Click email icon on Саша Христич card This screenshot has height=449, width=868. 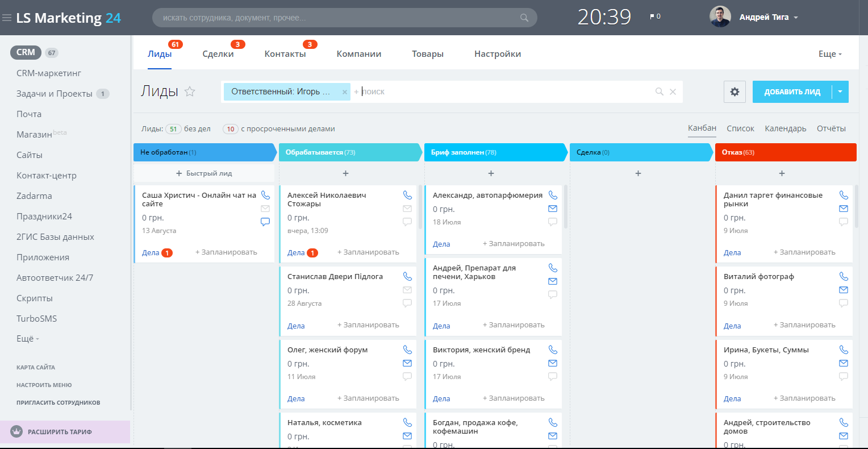[x=265, y=209]
